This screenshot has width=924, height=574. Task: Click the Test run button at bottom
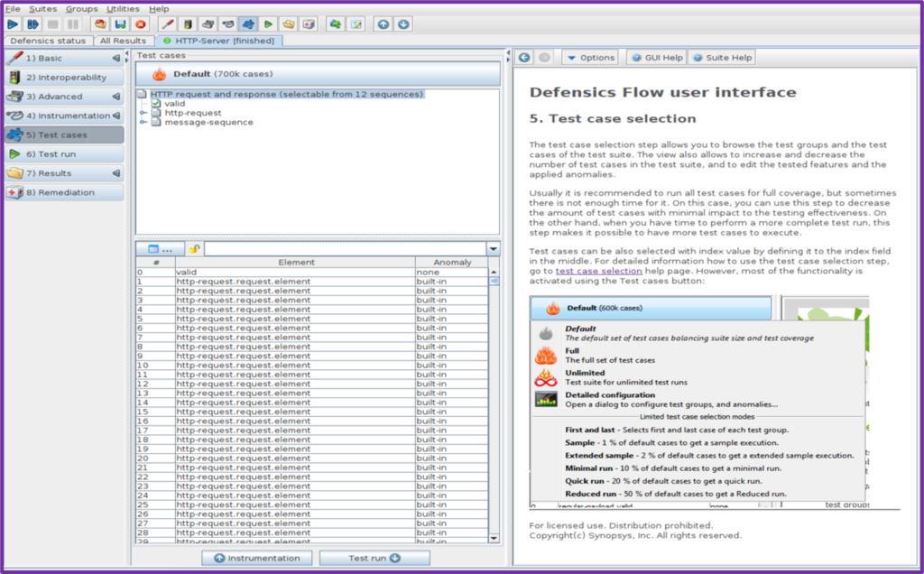(374, 558)
